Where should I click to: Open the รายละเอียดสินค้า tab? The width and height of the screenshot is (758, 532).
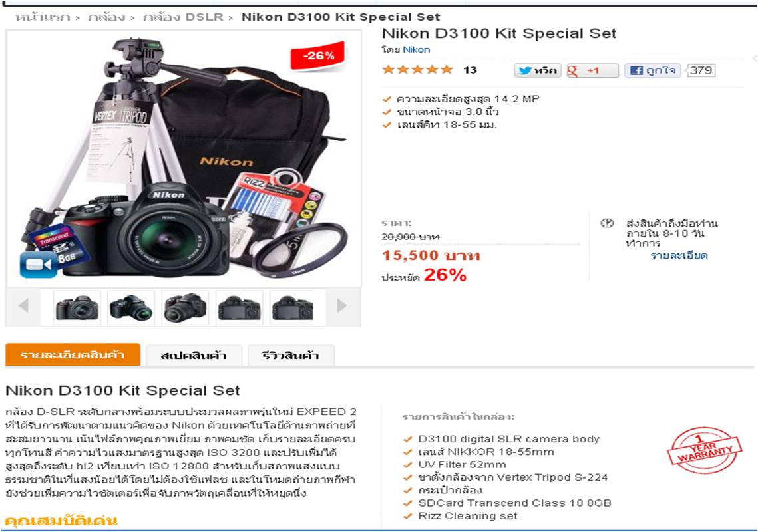point(73,355)
